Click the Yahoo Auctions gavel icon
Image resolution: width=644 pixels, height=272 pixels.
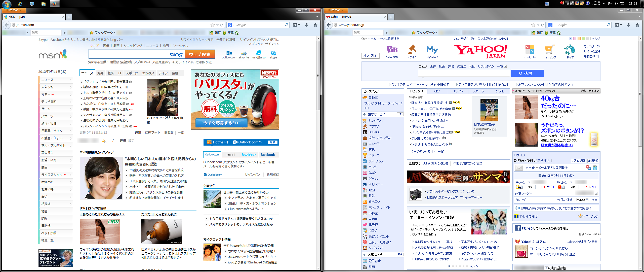(x=412, y=50)
